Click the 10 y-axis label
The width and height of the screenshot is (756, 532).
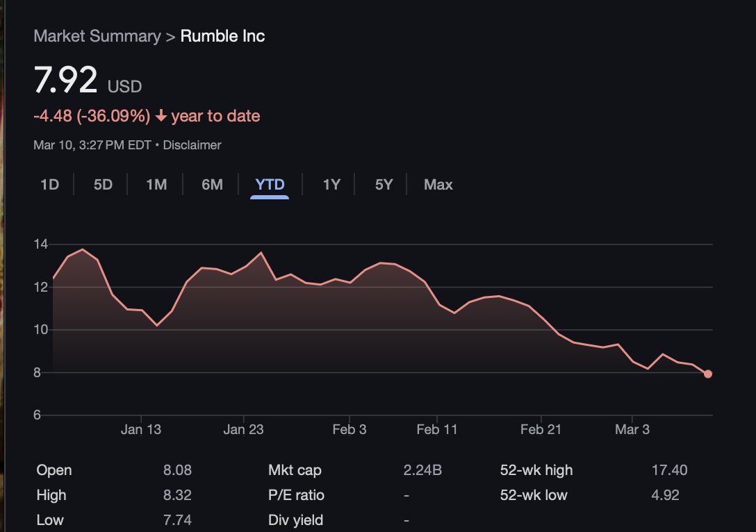[x=41, y=330]
